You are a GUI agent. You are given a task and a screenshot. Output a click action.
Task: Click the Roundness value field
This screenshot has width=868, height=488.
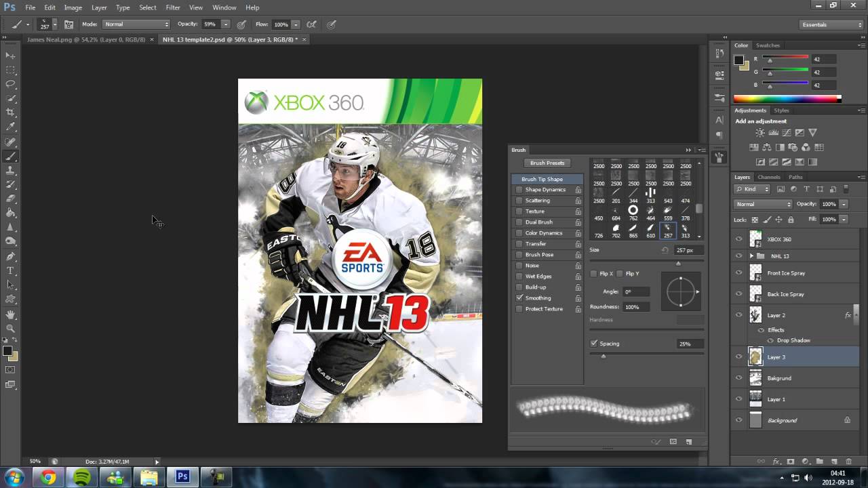point(636,307)
